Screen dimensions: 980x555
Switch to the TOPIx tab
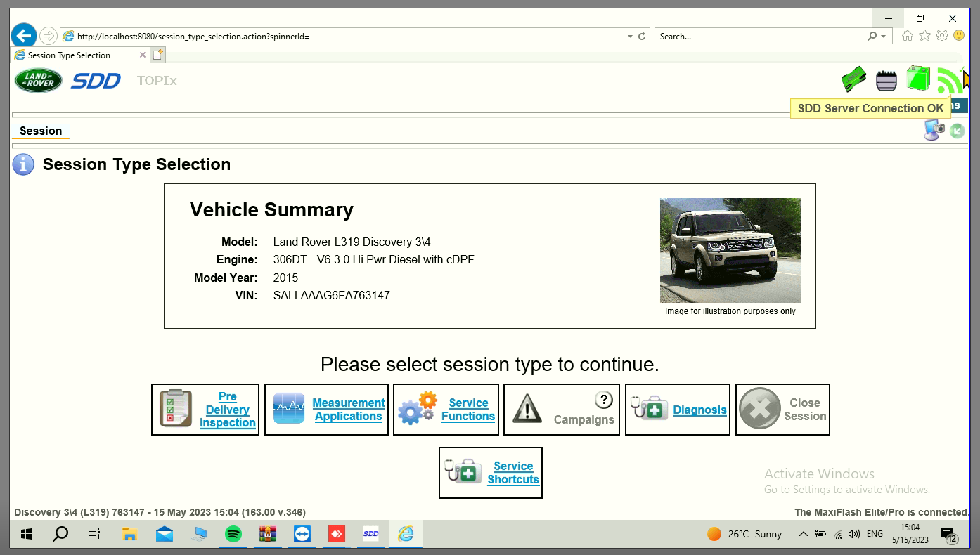coord(157,81)
